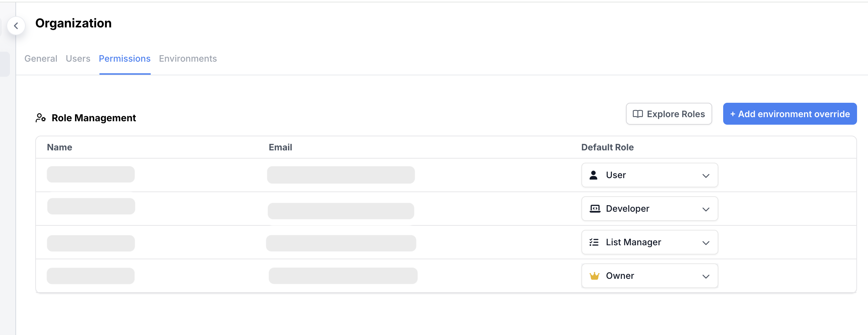Switch to the Environments tab
Viewport: 868px width, 335px height.
(188, 59)
